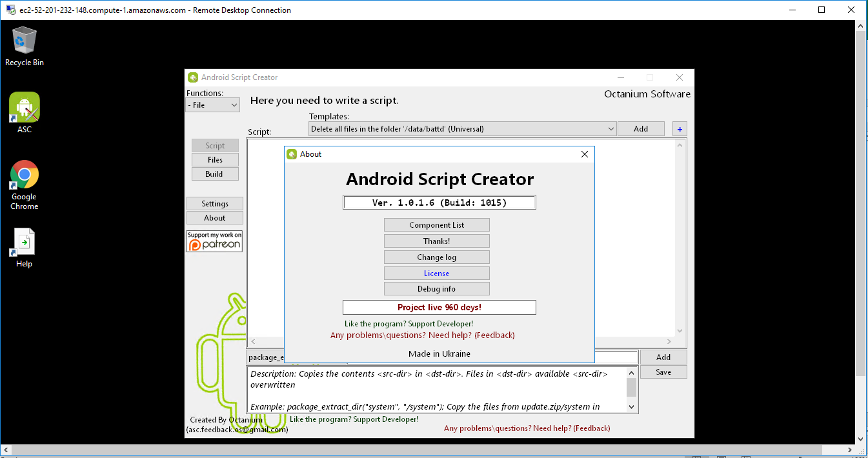View the Change log

pyautogui.click(x=436, y=257)
